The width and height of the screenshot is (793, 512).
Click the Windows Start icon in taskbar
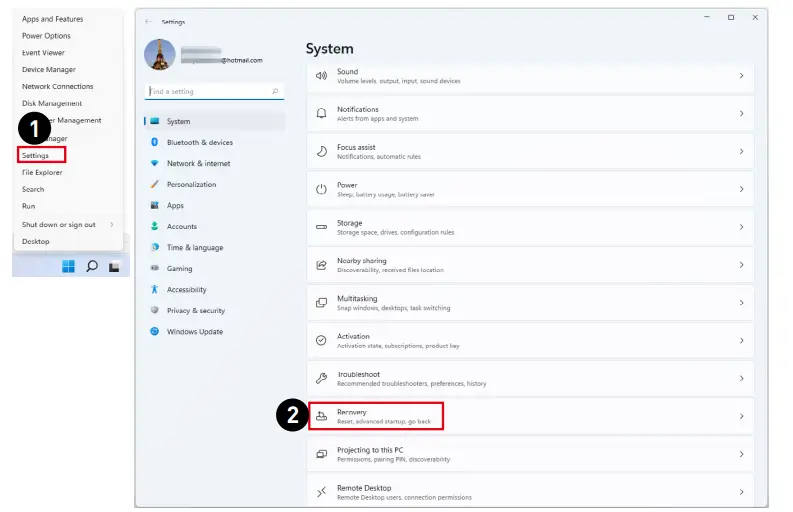point(68,266)
